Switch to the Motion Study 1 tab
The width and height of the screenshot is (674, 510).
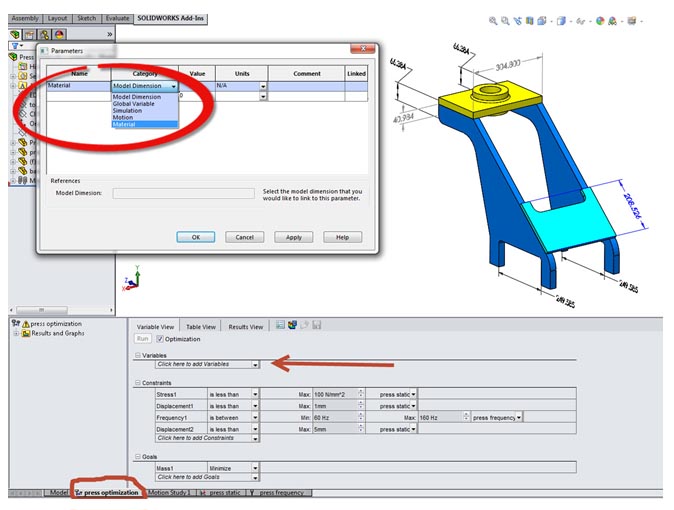[x=169, y=493]
